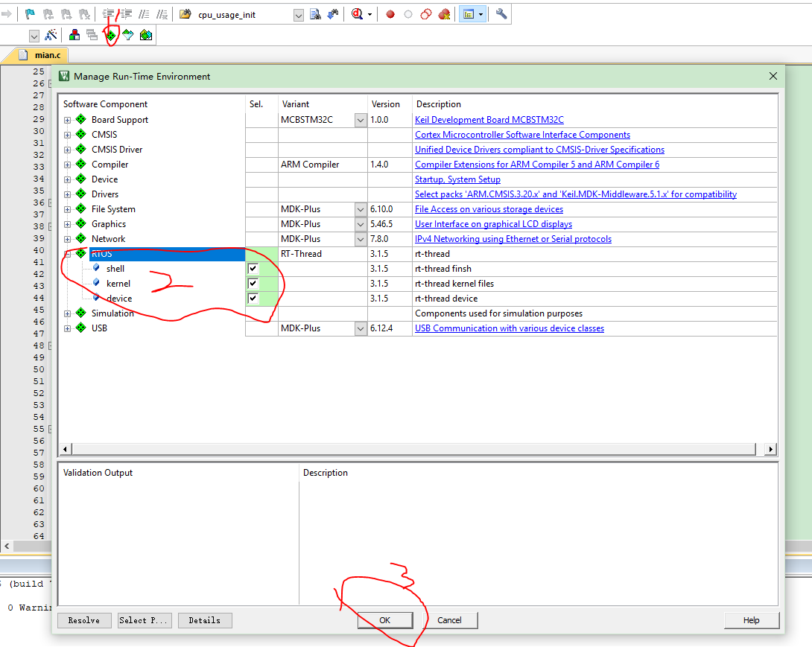Expand the File System tree node
Screen dimensions: 812x647
[x=67, y=210]
